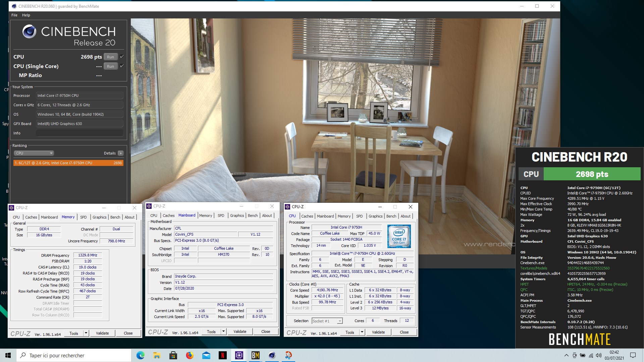Toggle the checkbox next to CPU run
This screenshot has width=644, height=362.
pyautogui.click(x=122, y=57)
